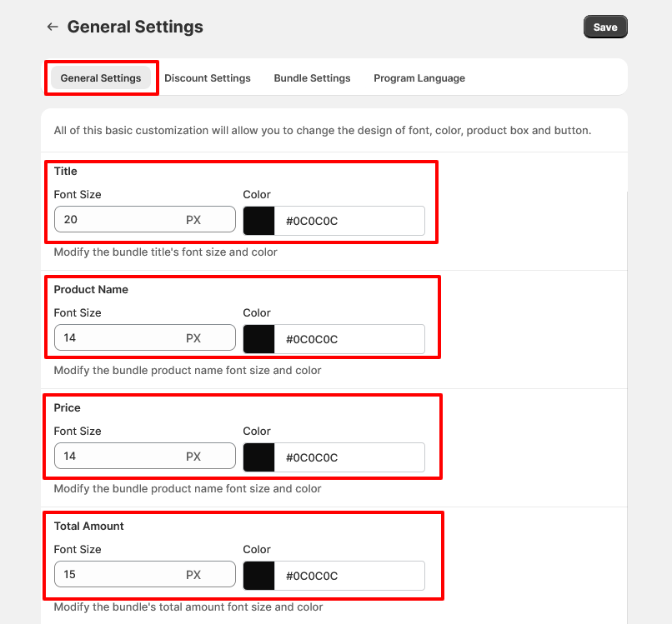
Task: Click the Product Name black color swatch
Action: pyautogui.click(x=258, y=338)
